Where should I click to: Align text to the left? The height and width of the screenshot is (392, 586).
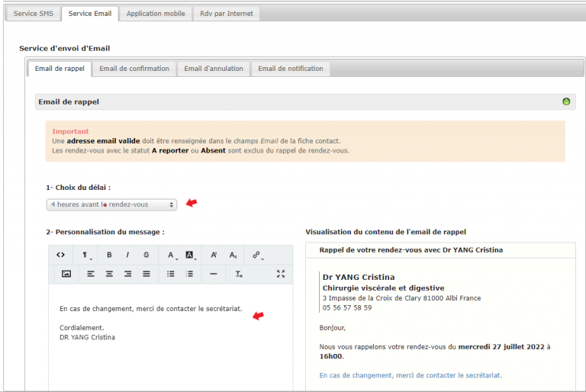(91, 274)
